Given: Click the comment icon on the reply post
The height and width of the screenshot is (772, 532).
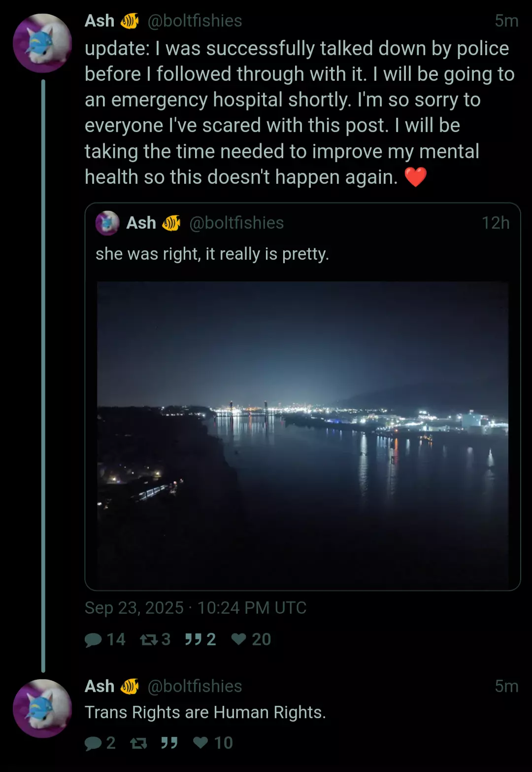Looking at the screenshot, I should (93, 743).
